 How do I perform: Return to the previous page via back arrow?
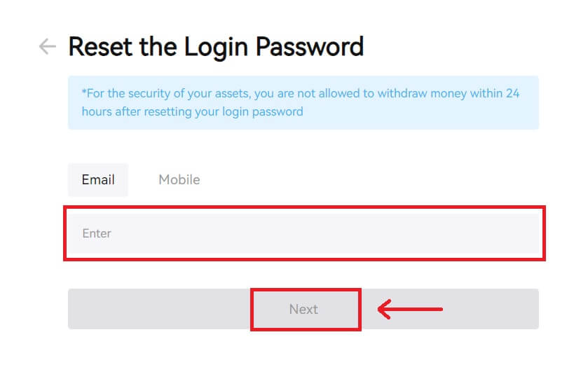(x=47, y=47)
